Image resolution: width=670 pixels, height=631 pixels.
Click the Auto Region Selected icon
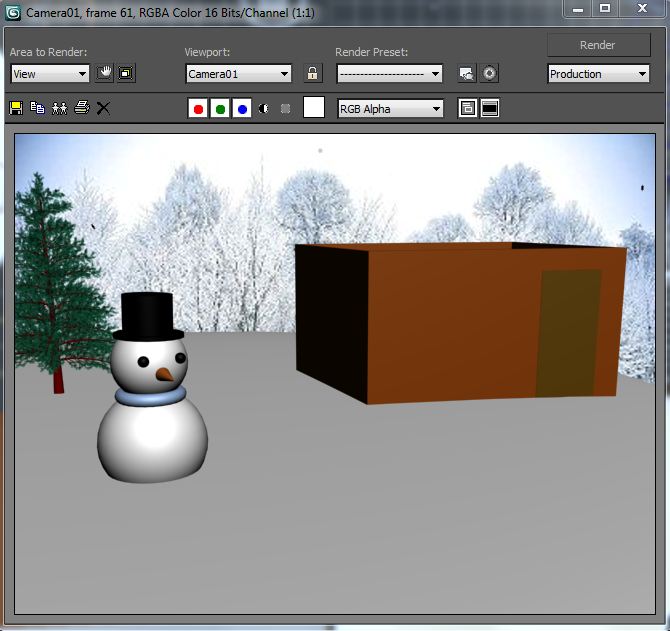126,73
